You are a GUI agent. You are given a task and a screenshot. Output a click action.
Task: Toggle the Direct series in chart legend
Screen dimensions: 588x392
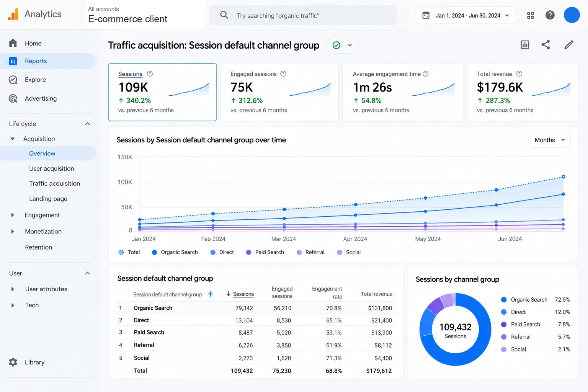point(222,252)
